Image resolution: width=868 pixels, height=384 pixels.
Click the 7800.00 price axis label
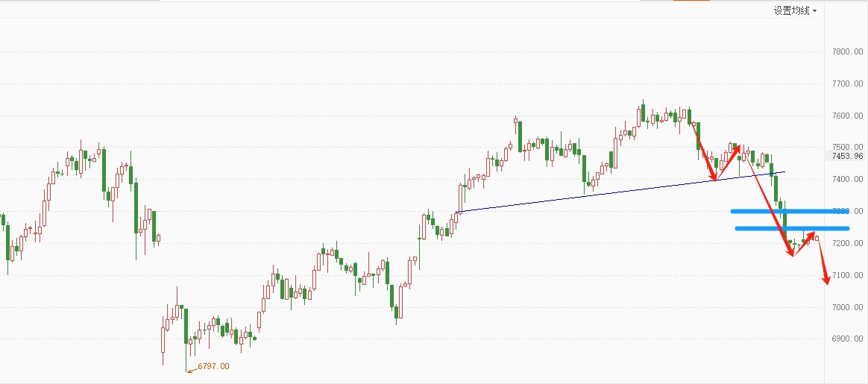point(848,51)
